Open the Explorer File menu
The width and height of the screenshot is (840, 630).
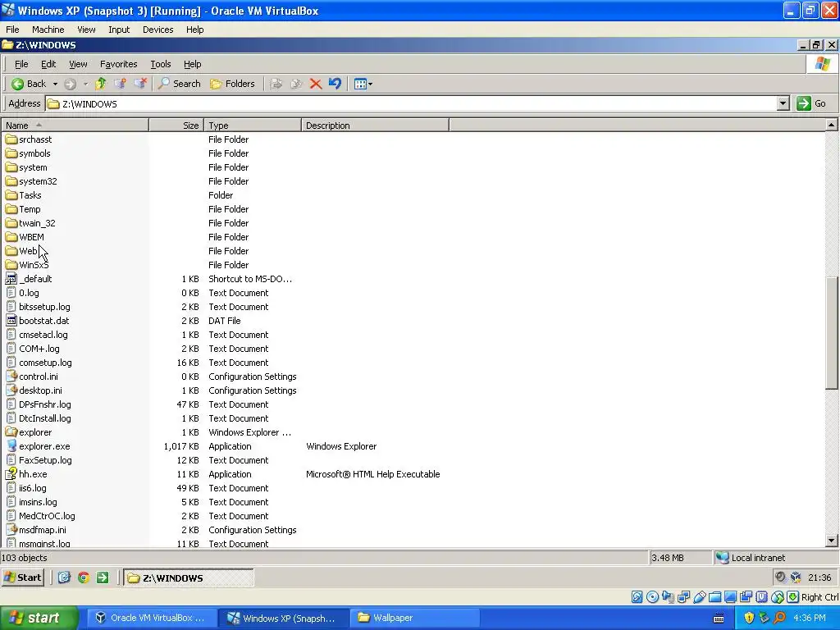pos(21,64)
